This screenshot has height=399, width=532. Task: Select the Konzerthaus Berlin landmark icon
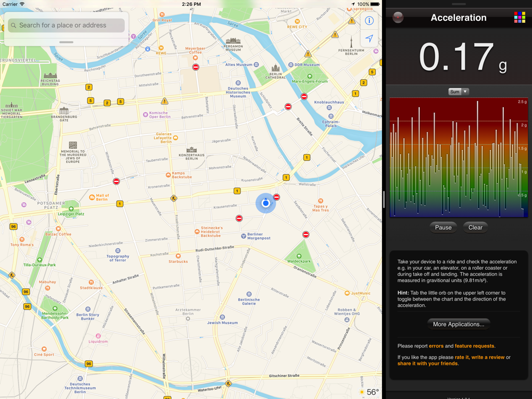coord(192,149)
